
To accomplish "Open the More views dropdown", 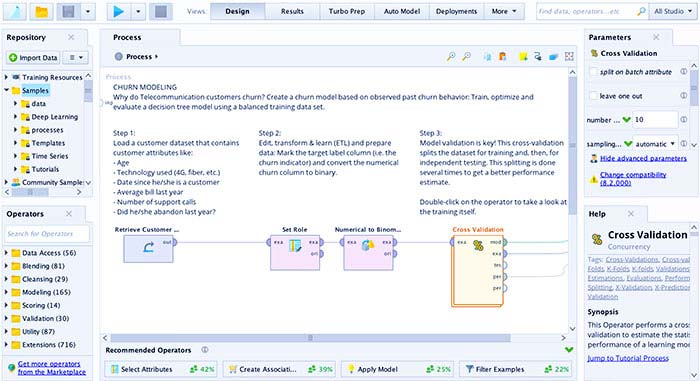I will click(x=504, y=11).
